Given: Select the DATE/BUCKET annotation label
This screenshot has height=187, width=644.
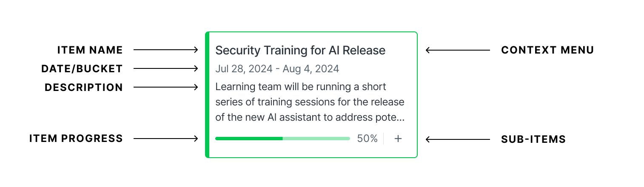Looking at the screenshot, I should tap(82, 69).
